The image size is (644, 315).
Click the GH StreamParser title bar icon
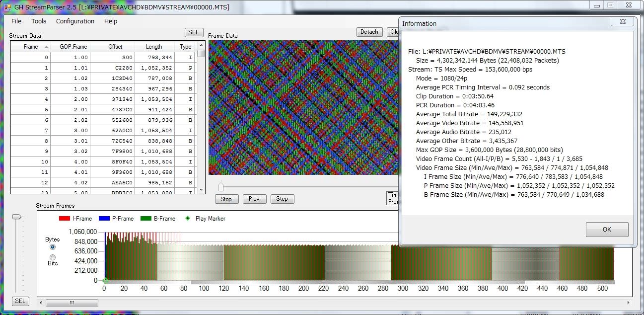(7, 7)
